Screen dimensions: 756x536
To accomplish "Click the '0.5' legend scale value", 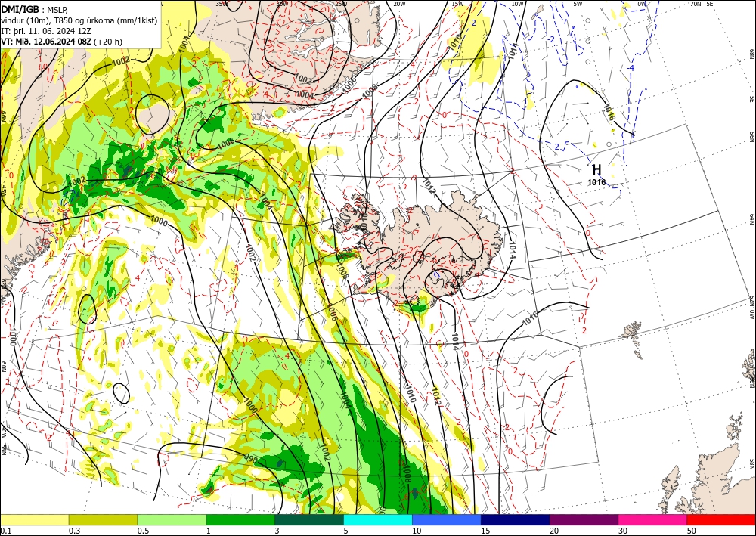I will (143, 531).
